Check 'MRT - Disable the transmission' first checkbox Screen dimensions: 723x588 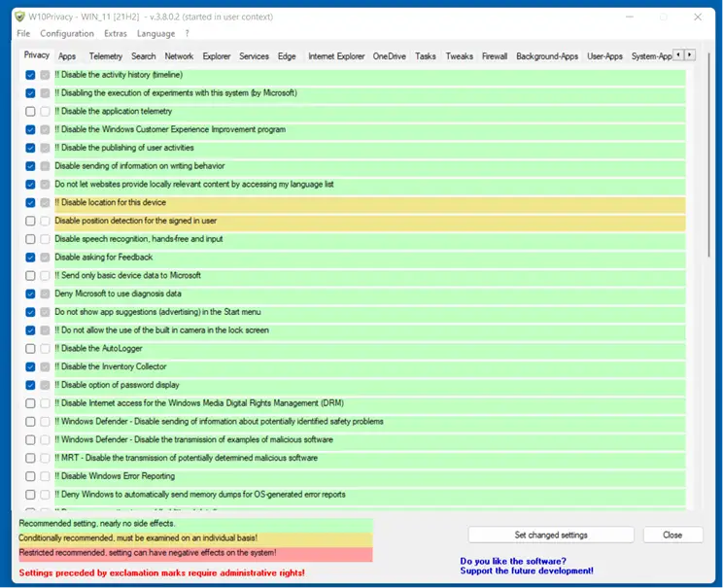click(30, 458)
